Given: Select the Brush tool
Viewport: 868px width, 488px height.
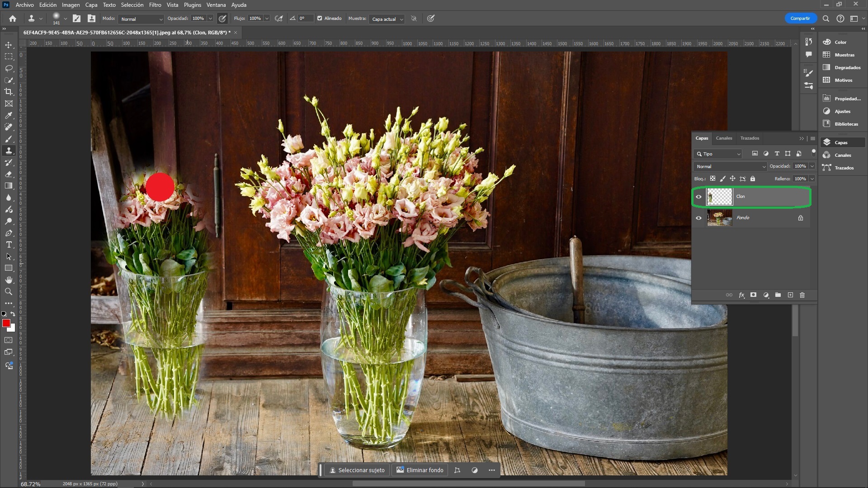Looking at the screenshot, I should pos(9,139).
